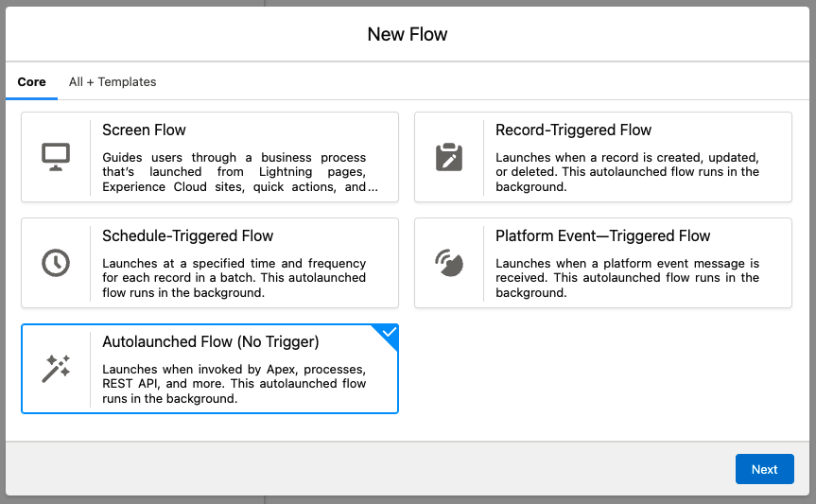Viewport: 816px width, 504px height.
Task: Click the blue checkmark on Autolaunched Flow
Action: (x=390, y=332)
